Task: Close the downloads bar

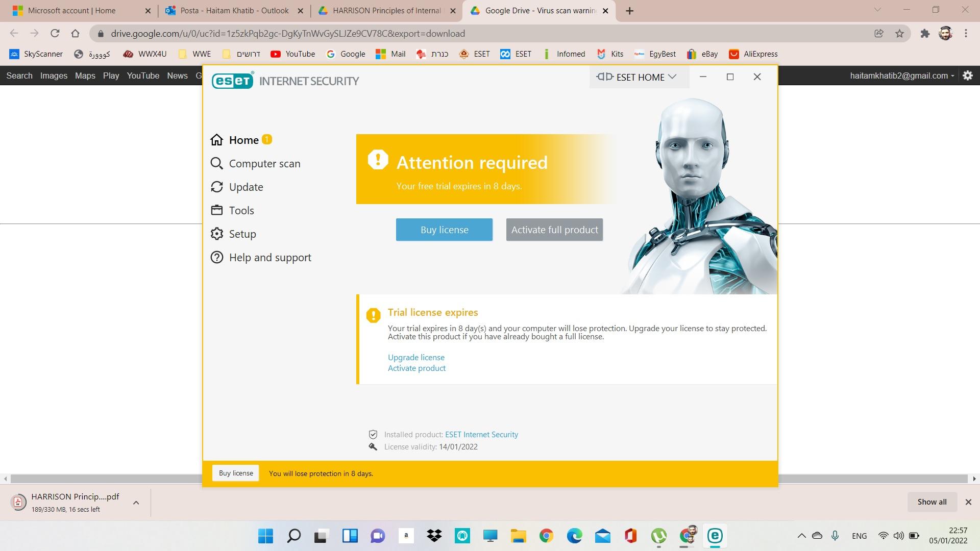Action: 968,502
